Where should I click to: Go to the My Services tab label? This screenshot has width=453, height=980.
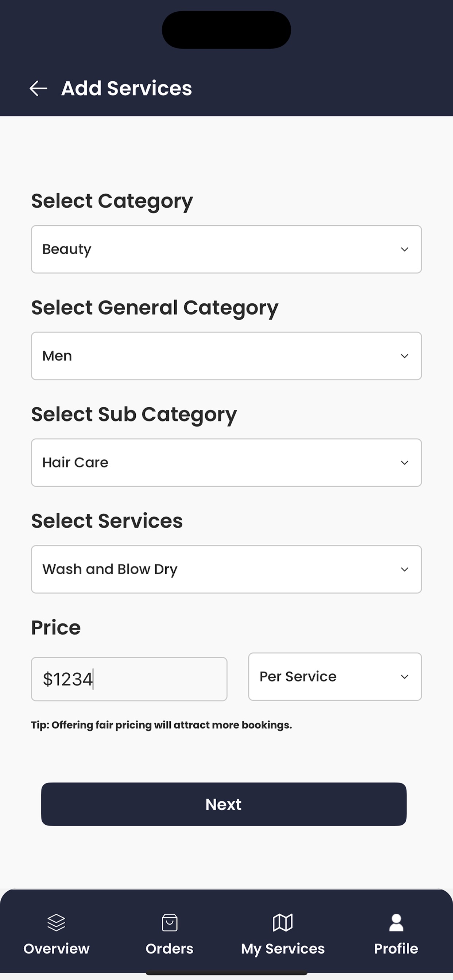tap(283, 949)
